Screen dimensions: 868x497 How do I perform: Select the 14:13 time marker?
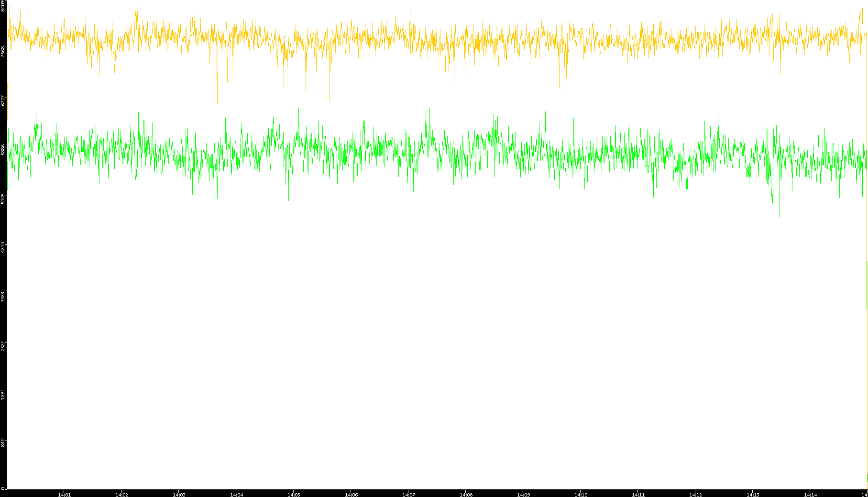click(x=753, y=495)
